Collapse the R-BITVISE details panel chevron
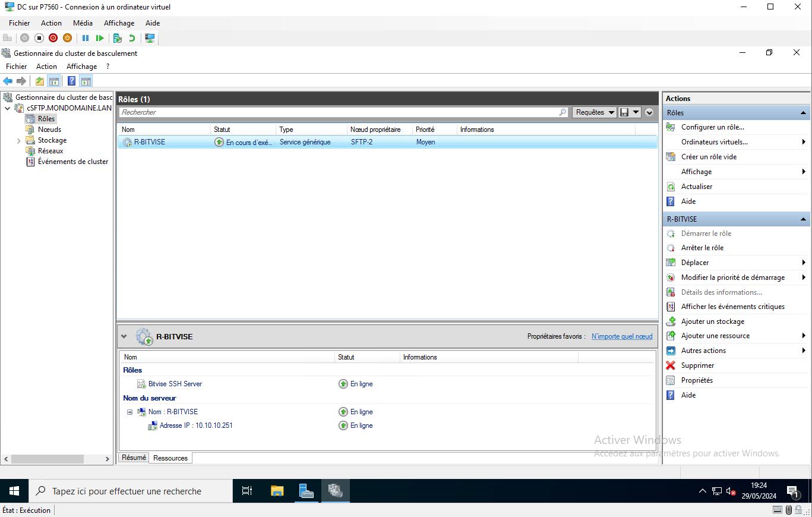 pyautogui.click(x=124, y=336)
